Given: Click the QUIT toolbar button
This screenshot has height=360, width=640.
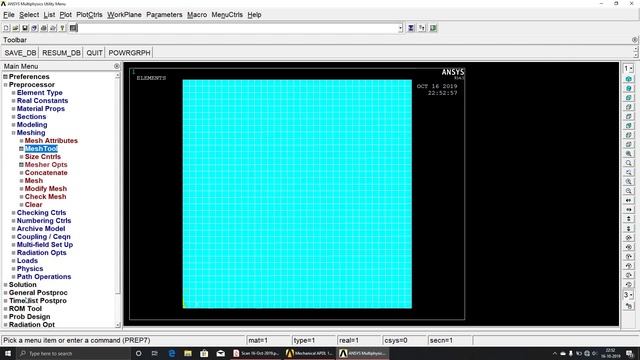Looking at the screenshot, I should point(94,53).
